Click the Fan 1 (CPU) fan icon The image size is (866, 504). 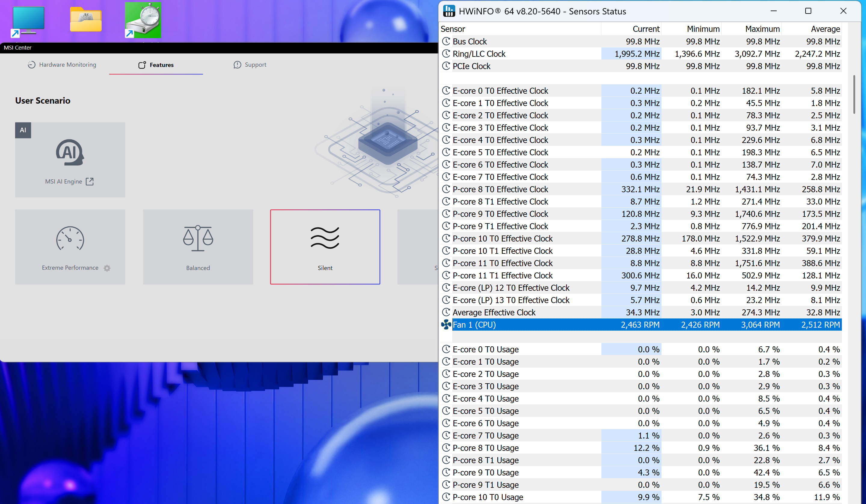446,324
